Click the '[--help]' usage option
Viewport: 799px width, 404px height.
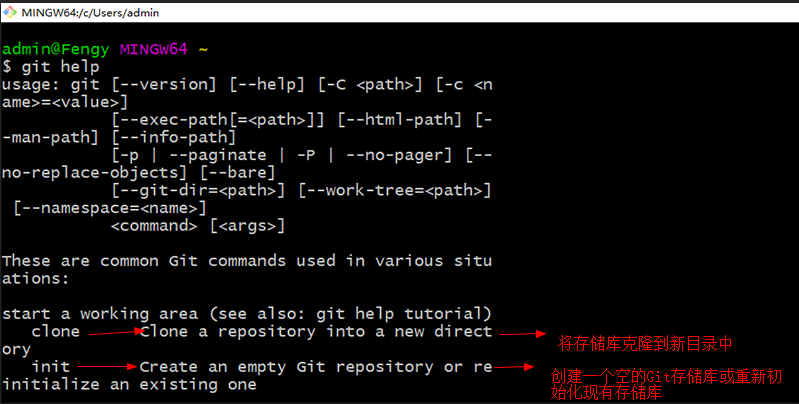pos(267,85)
